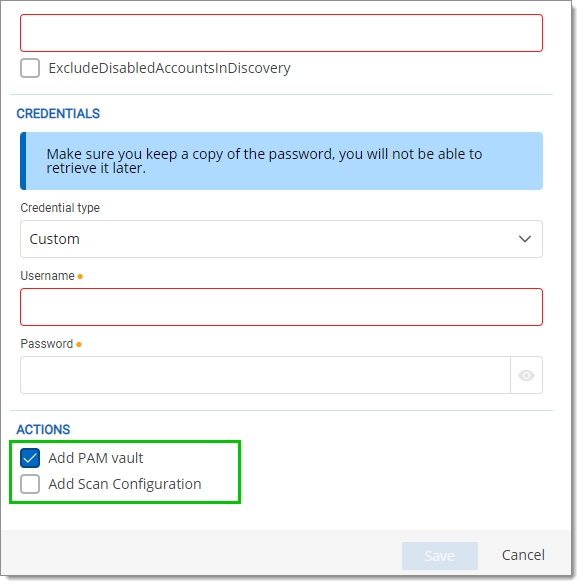This screenshot has width=582, height=586.
Task: Click the ExcludeDisabledAccountsInDiscovery label text
Action: pyautogui.click(x=169, y=68)
